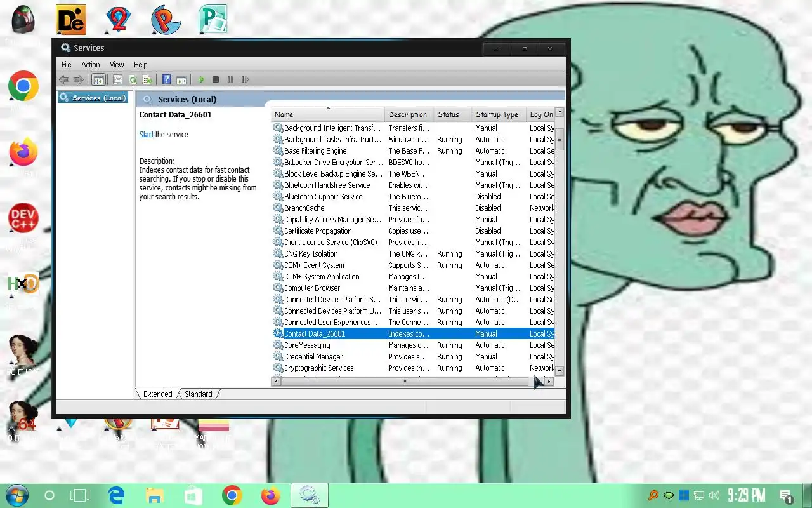Image resolution: width=812 pixels, height=508 pixels.
Task: Open Properties via the toolbar icon
Action: (x=117, y=79)
